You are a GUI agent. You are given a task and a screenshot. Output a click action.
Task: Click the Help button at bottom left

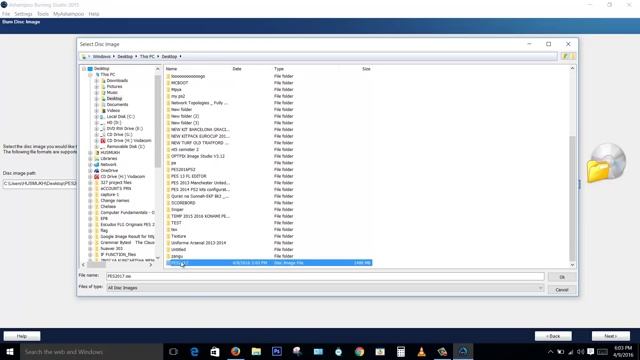[22, 336]
